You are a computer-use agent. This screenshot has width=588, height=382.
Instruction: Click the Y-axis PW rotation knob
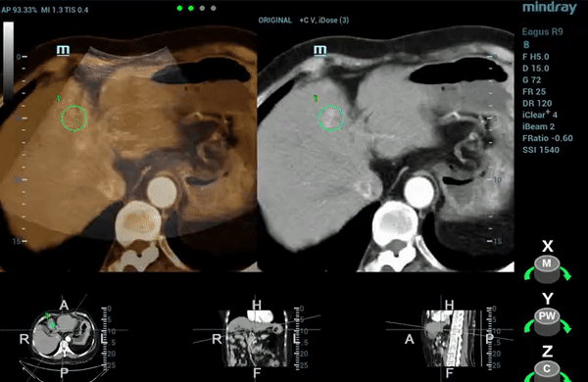[x=547, y=321]
